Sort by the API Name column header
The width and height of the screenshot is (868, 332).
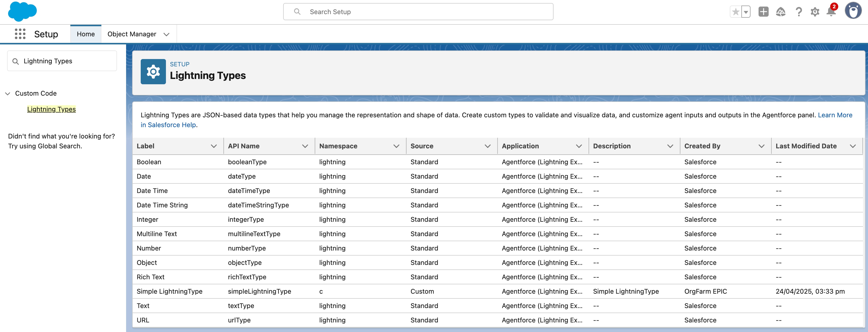tap(244, 146)
